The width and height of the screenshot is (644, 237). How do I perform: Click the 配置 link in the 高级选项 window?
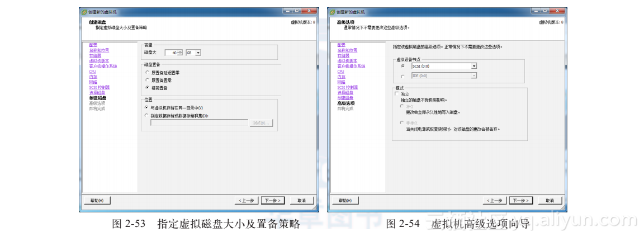click(342, 45)
